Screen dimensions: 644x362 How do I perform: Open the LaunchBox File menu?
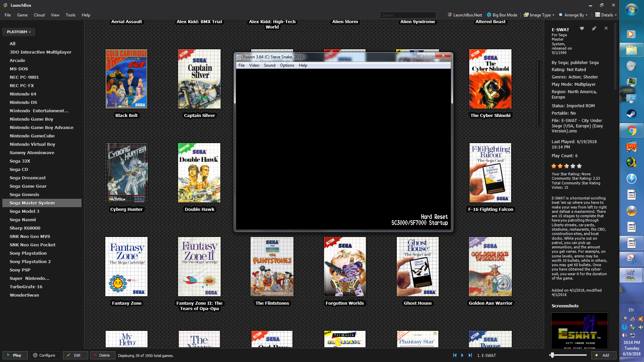pyautogui.click(x=8, y=15)
